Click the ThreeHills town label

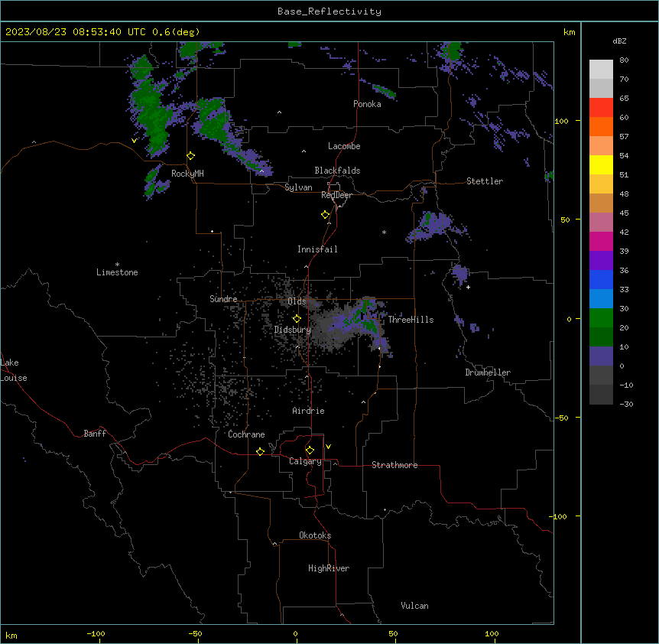click(411, 320)
